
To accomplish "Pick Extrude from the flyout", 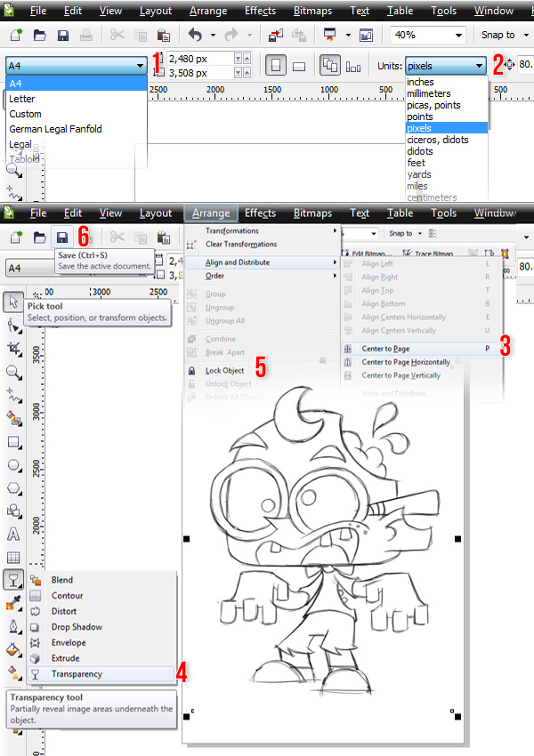I will [101, 658].
